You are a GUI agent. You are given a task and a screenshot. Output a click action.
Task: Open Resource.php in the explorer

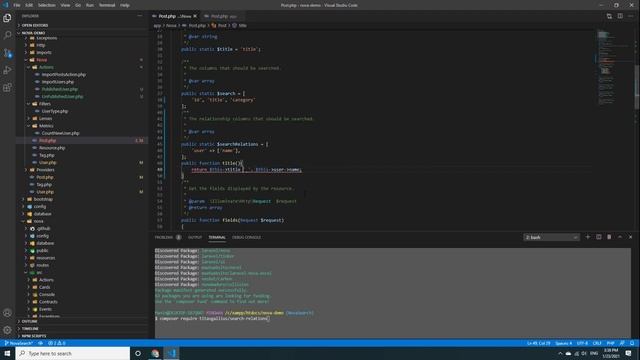[52, 148]
